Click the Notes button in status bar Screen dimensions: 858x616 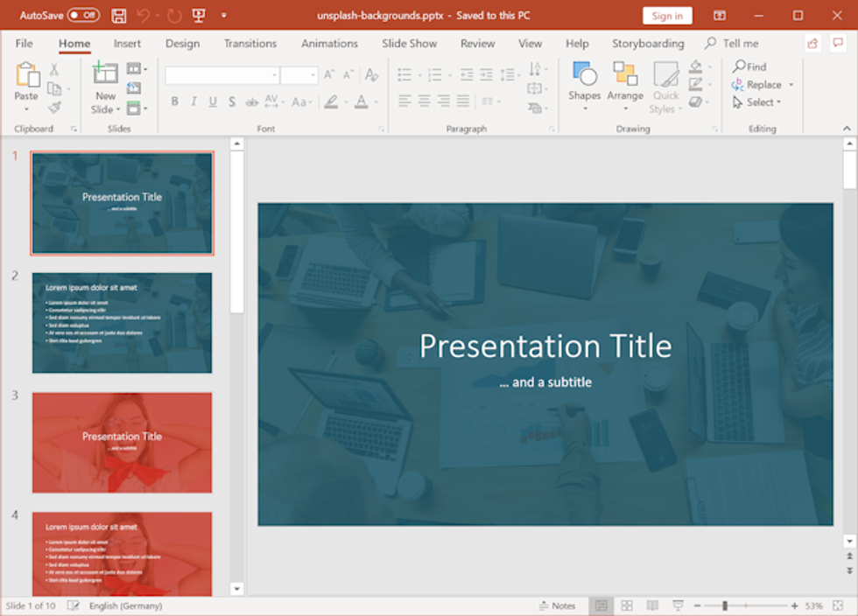[559, 605]
